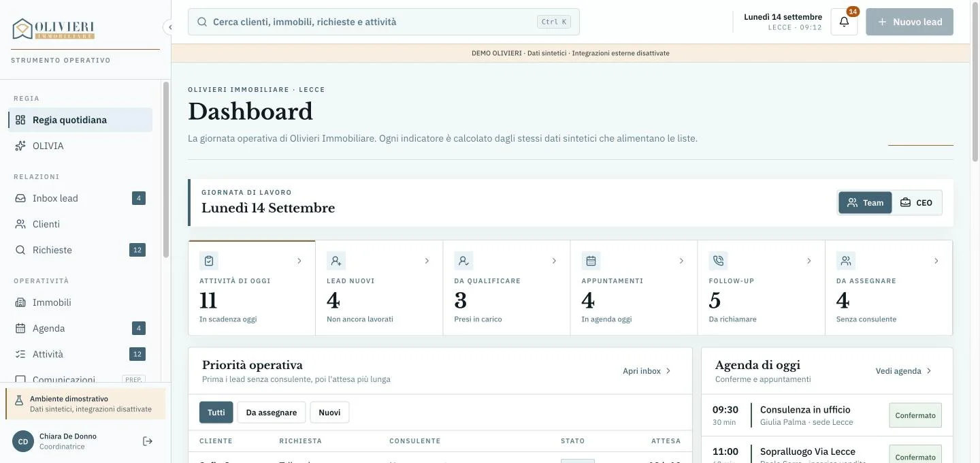The height and width of the screenshot is (463, 980).
Task: Open Appuntamenti card via its chevron
Action: click(x=681, y=261)
